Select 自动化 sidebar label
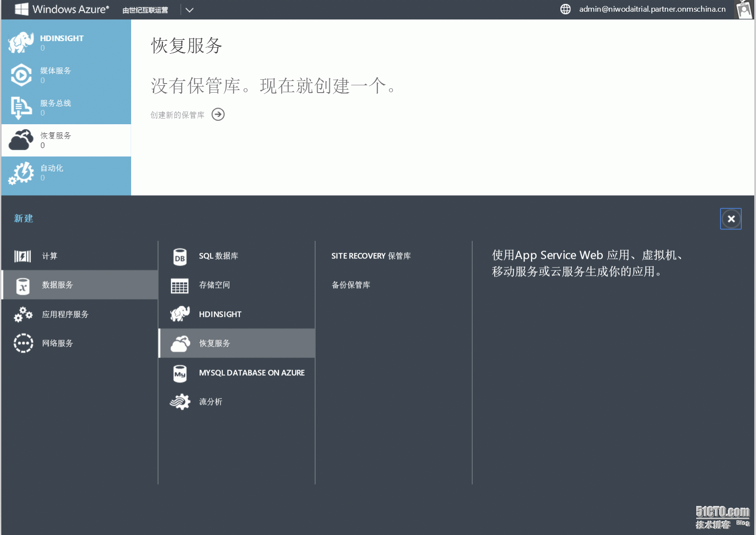This screenshot has width=756, height=535. [52, 168]
